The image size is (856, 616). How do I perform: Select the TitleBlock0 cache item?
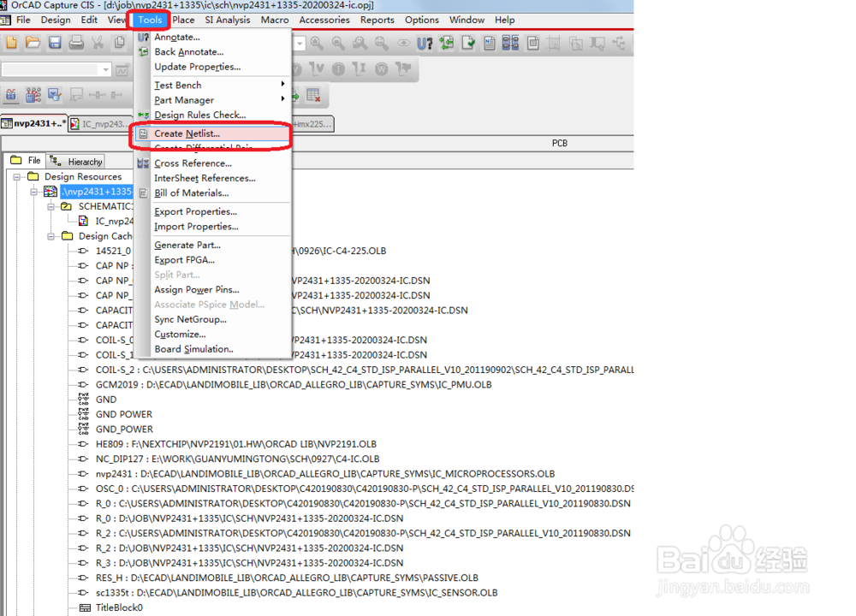[x=119, y=607]
